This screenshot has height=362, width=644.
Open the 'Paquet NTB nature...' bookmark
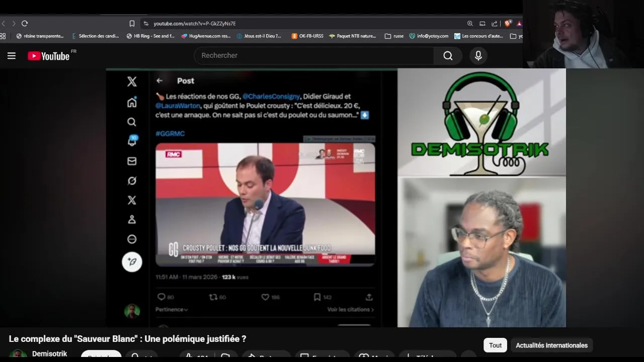[353, 36]
